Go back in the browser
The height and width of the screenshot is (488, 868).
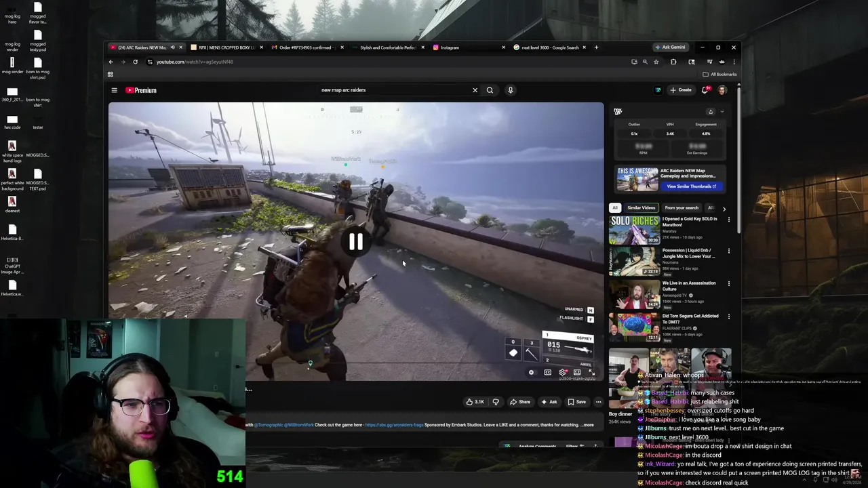click(x=111, y=62)
